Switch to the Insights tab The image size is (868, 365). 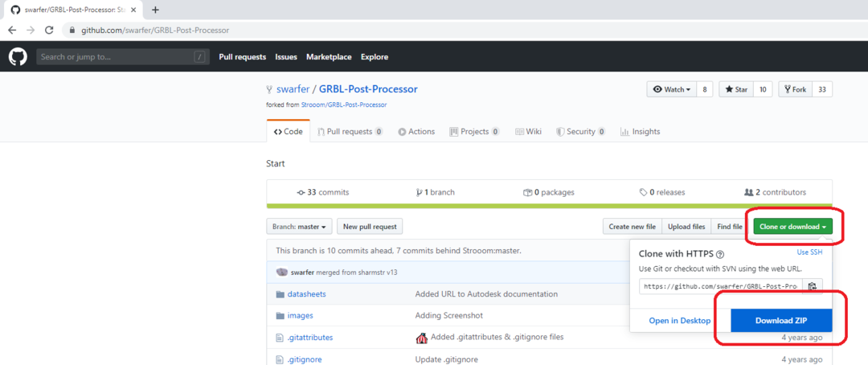(640, 132)
